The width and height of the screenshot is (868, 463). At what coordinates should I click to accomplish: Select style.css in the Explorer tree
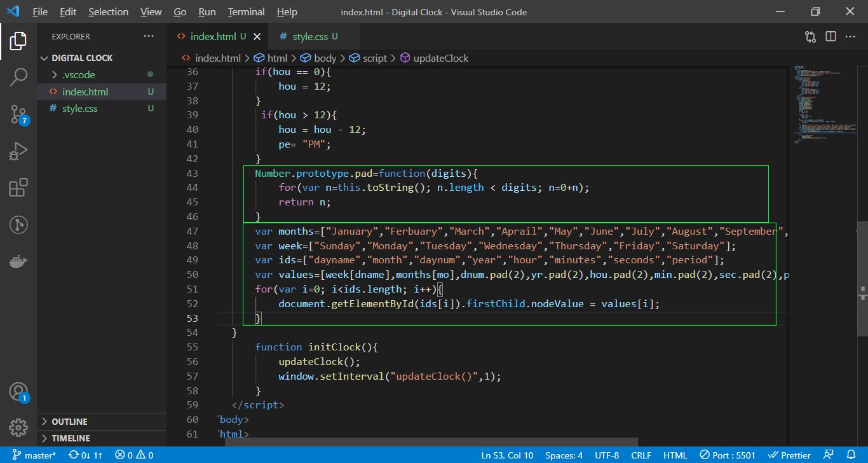[102, 108]
